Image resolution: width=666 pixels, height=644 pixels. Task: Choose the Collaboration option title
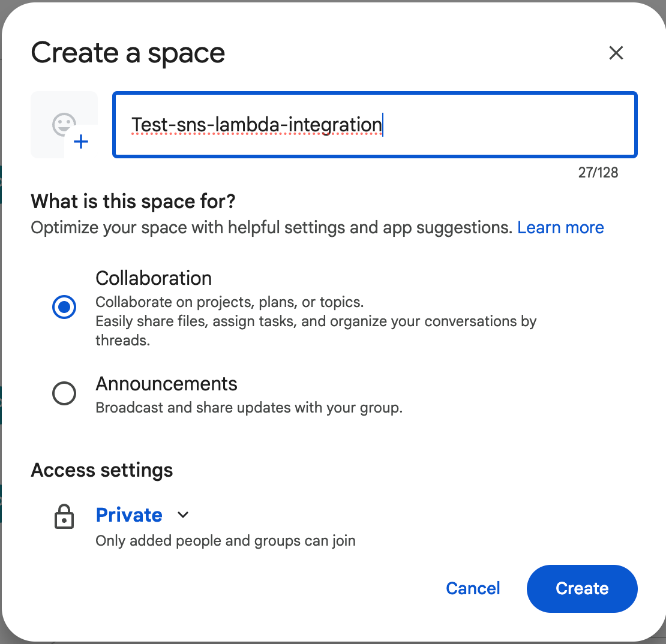coord(154,278)
